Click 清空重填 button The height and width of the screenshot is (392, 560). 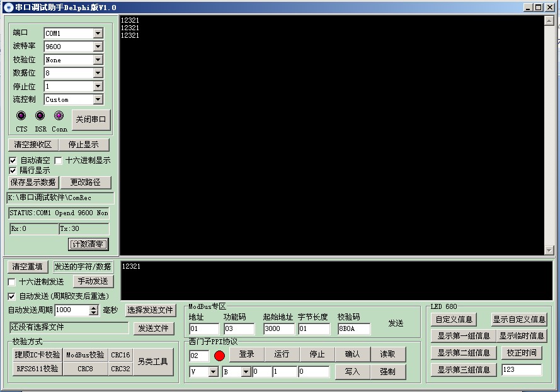tap(27, 267)
